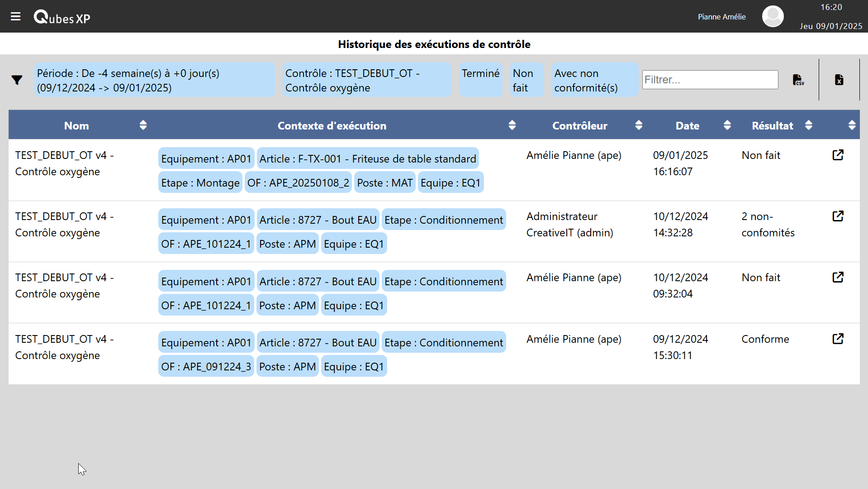This screenshot has width=868, height=489.
Task: Open the user profile avatar
Action: coord(773,16)
